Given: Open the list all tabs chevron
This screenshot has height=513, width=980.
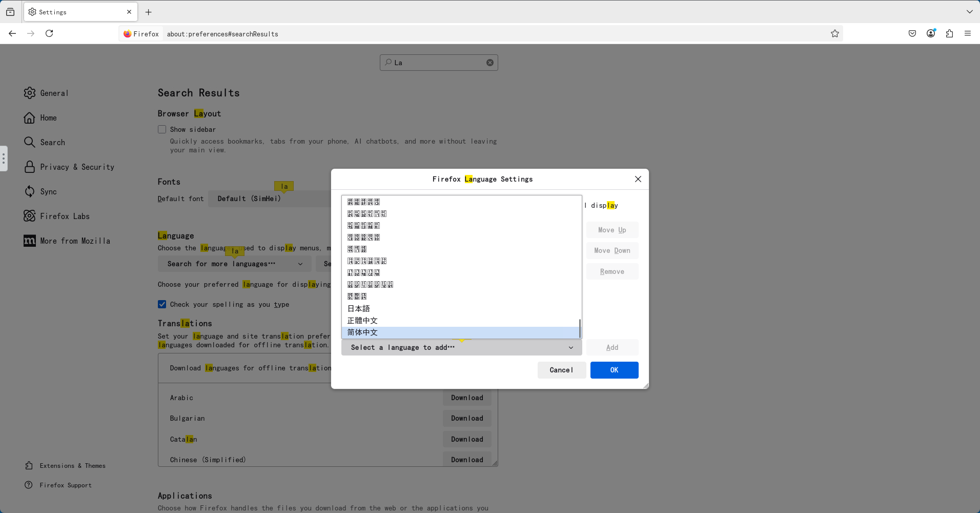Looking at the screenshot, I should point(970,12).
